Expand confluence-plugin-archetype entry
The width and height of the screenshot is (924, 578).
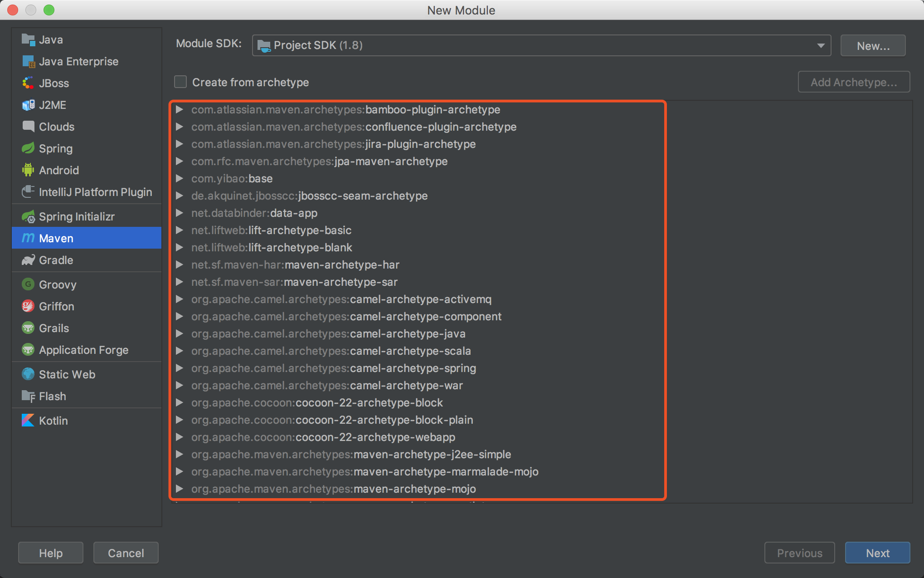[180, 126]
